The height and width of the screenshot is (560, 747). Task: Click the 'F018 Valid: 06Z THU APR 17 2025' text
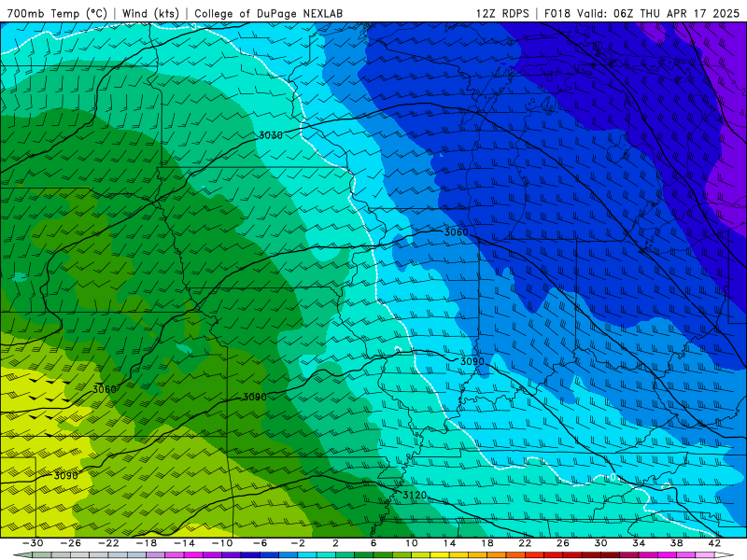click(x=641, y=13)
